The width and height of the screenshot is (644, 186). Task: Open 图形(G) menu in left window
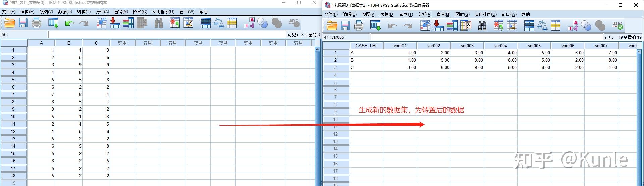click(x=140, y=12)
